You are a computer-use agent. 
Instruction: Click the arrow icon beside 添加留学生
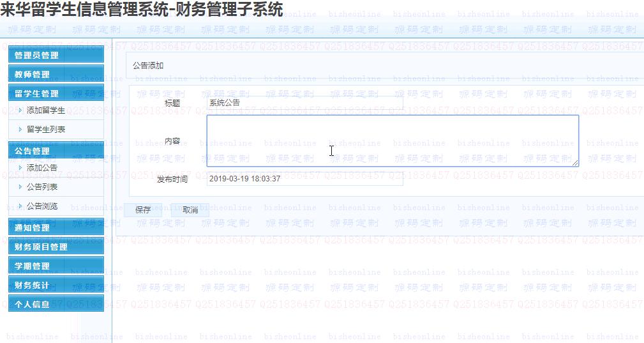click(x=20, y=110)
